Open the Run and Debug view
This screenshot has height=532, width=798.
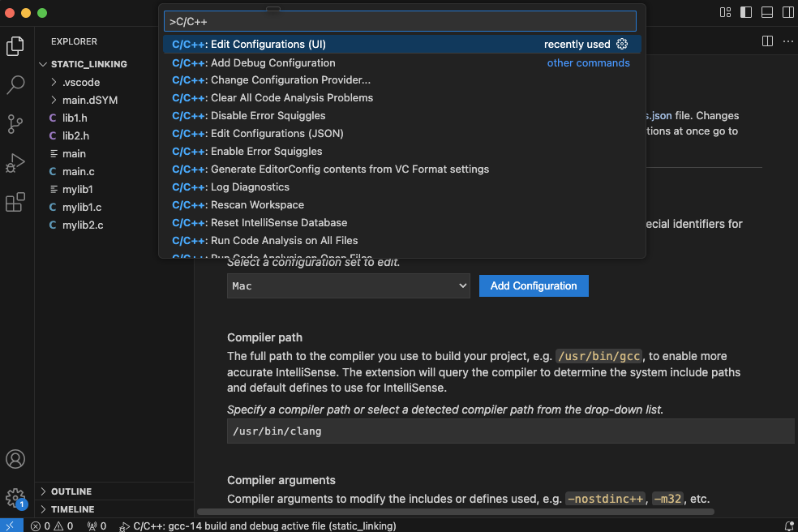click(15, 163)
